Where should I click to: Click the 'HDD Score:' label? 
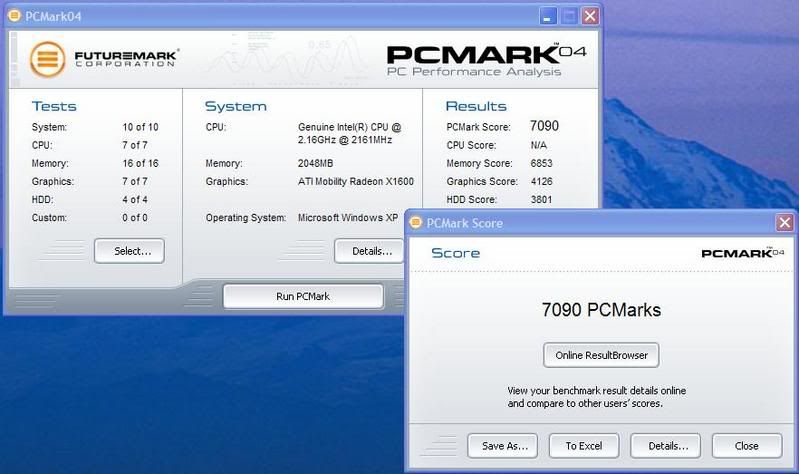tap(471, 200)
